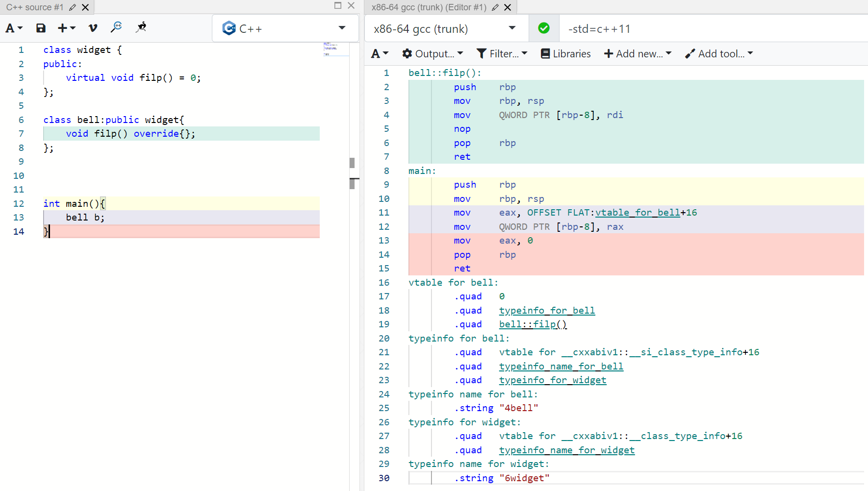The image size is (868, 491).
Task: Click the source code minimap thumbnail
Action: [336, 49]
